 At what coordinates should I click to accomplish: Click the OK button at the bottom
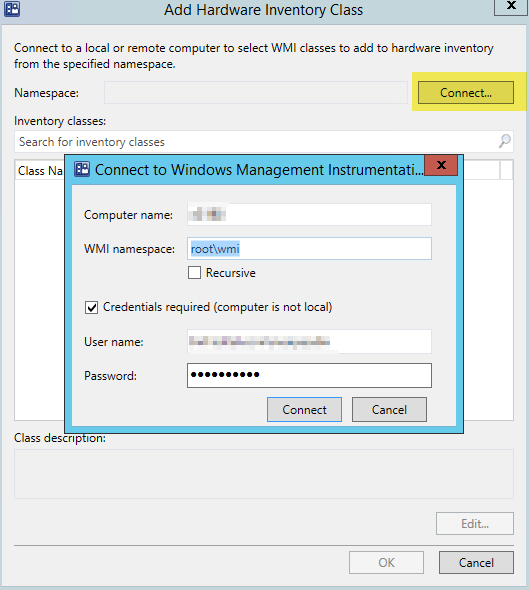click(386, 563)
